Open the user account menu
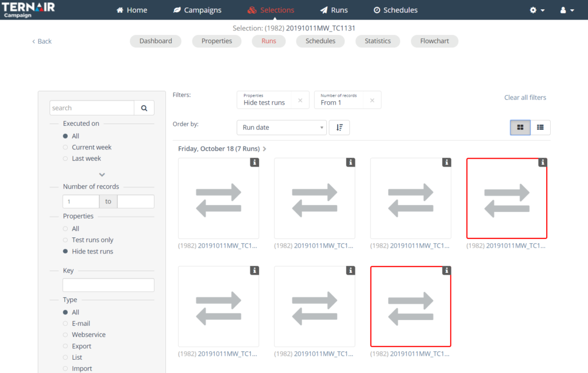The width and height of the screenshot is (588, 373). (x=567, y=10)
